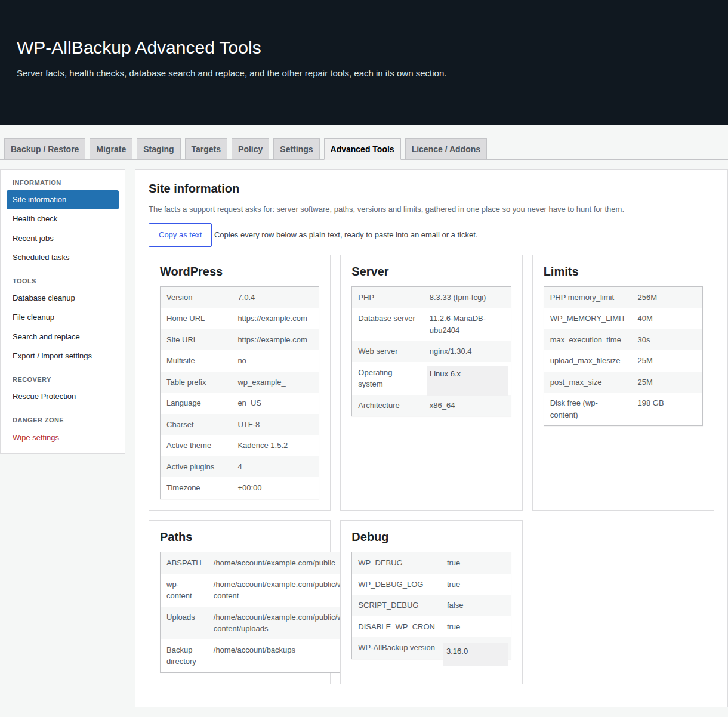The height and width of the screenshot is (717, 728).
Task: Click the WP_DEBUG_LOG value true
Action: point(454,585)
